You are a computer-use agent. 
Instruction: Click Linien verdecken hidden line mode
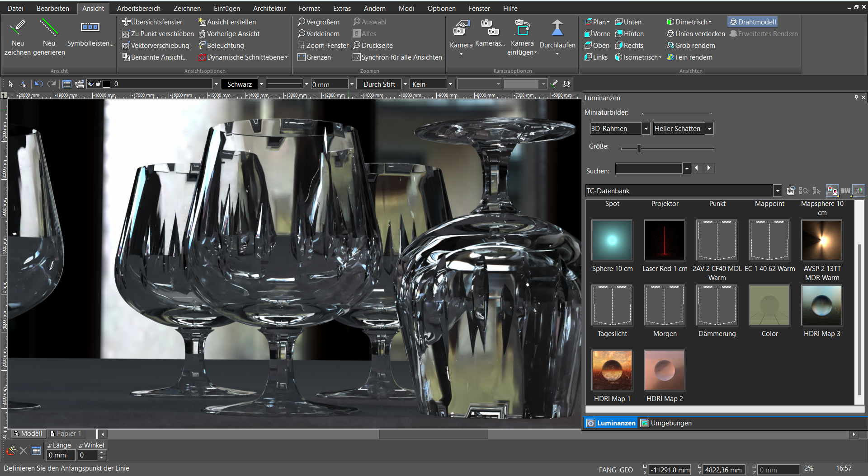click(x=696, y=33)
